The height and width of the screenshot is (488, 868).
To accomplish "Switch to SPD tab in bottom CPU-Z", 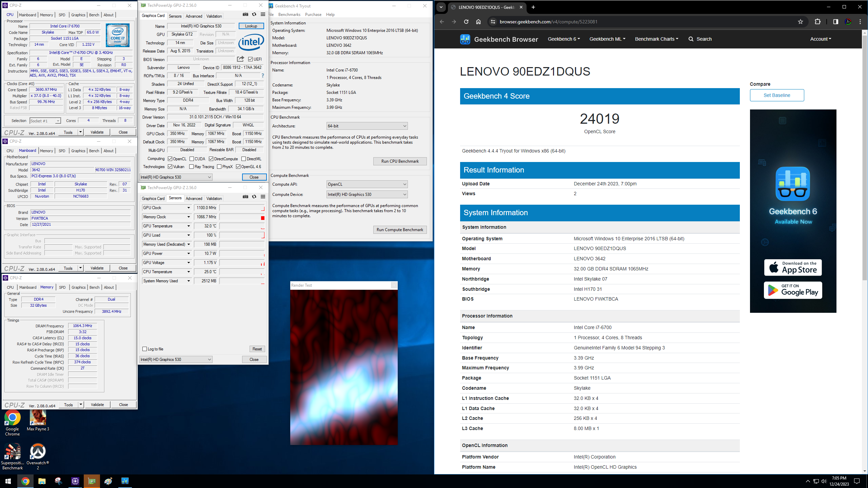I will point(62,287).
